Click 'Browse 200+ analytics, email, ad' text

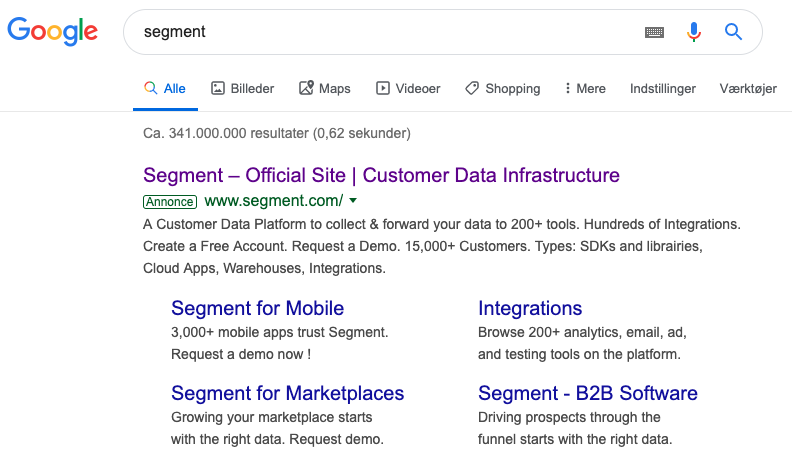pyautogui.click(x=582, y=332)
